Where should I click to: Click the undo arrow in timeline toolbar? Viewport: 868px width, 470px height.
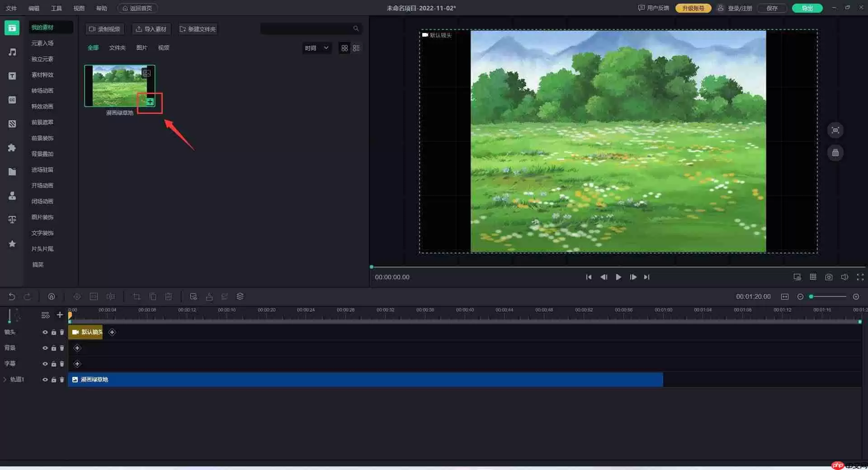coord(12,296)
